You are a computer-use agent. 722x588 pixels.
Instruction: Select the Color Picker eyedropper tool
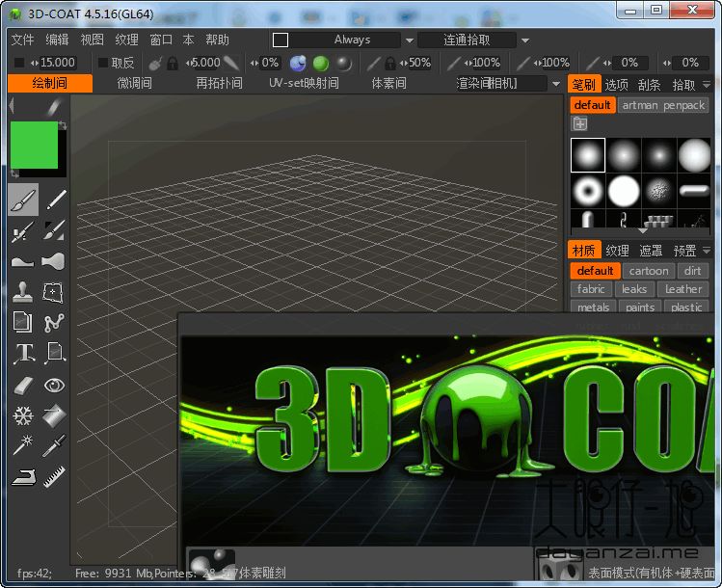click(x=54, y=445)
